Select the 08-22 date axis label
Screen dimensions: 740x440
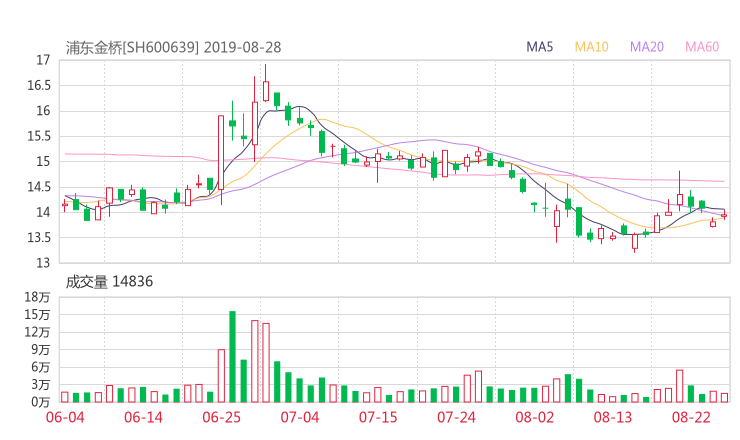[x=690, y=417]
